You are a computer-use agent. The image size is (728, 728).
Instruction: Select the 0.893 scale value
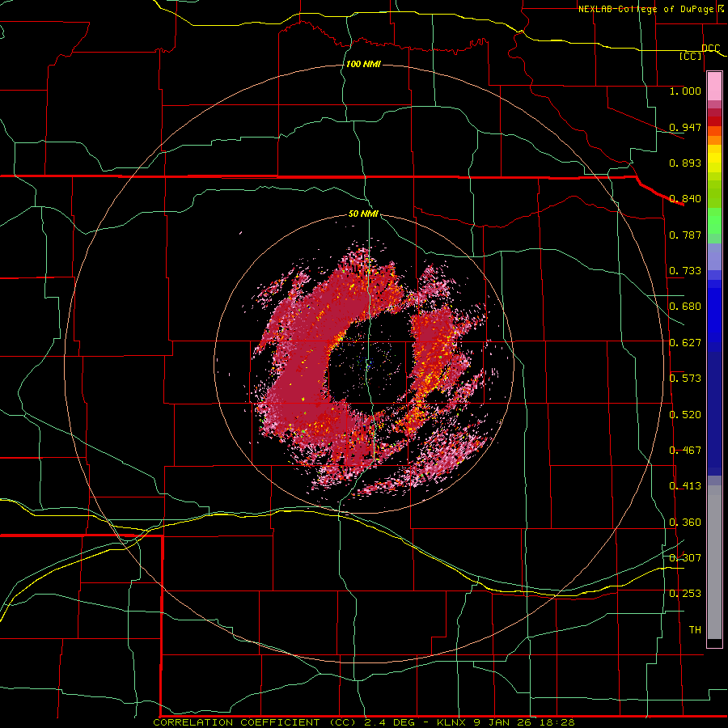click(685, 163)
